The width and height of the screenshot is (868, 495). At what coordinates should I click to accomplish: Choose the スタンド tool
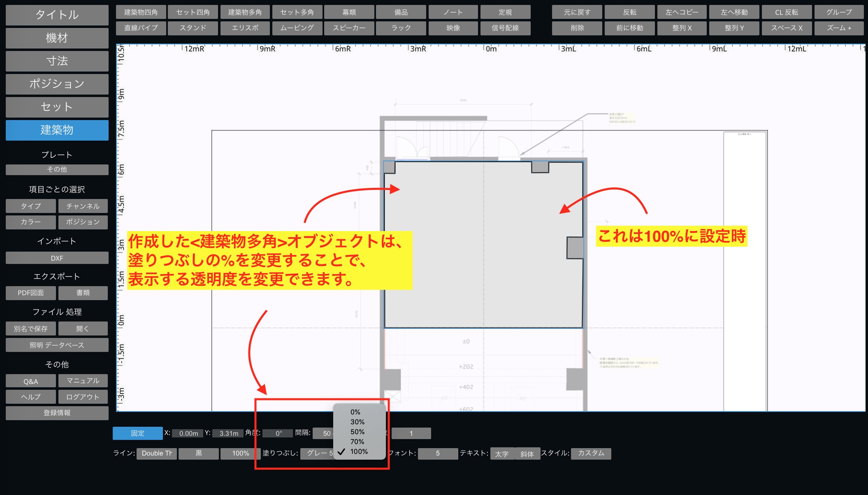tap(193, 28)
